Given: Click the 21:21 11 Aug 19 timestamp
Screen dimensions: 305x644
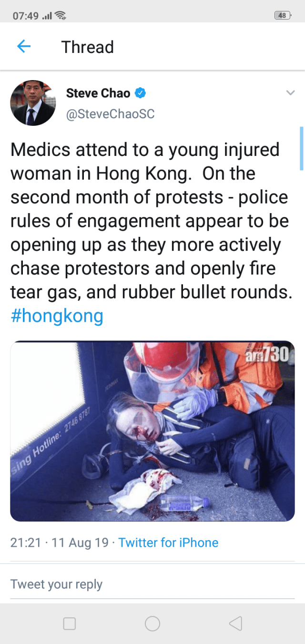Looking at the screenshot, I should point(60,542).
